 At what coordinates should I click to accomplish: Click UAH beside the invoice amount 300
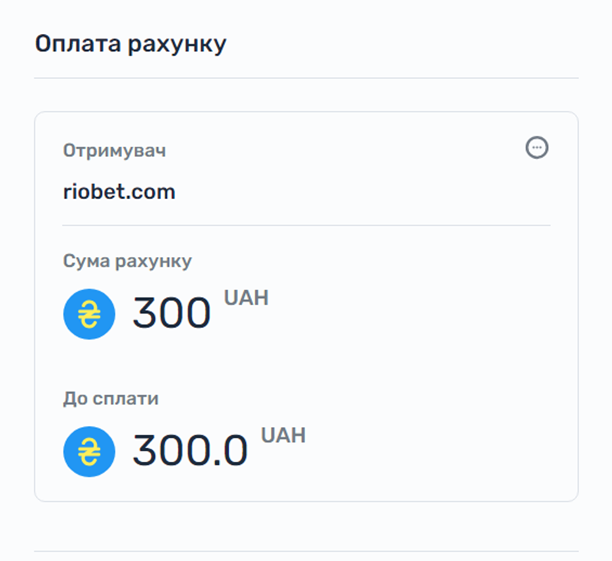[246, 298]
